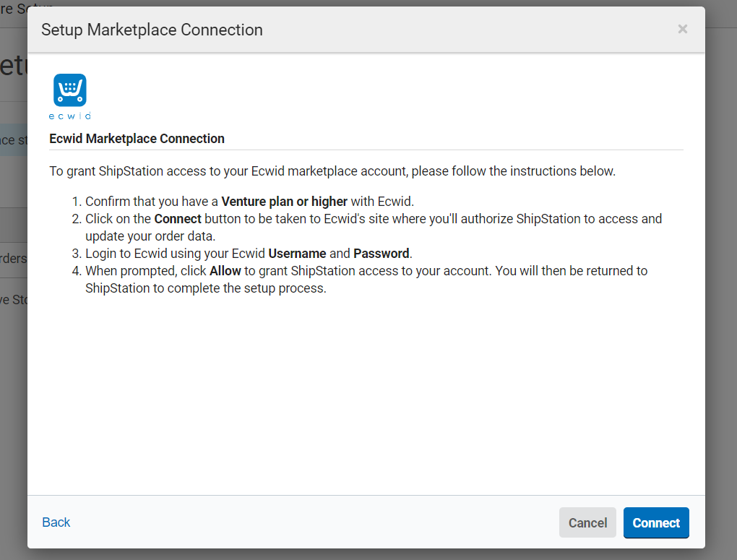The image size is (737, 560).
Task: Close the Setup Marketplace Connection dialog
Action: point(682,30)
